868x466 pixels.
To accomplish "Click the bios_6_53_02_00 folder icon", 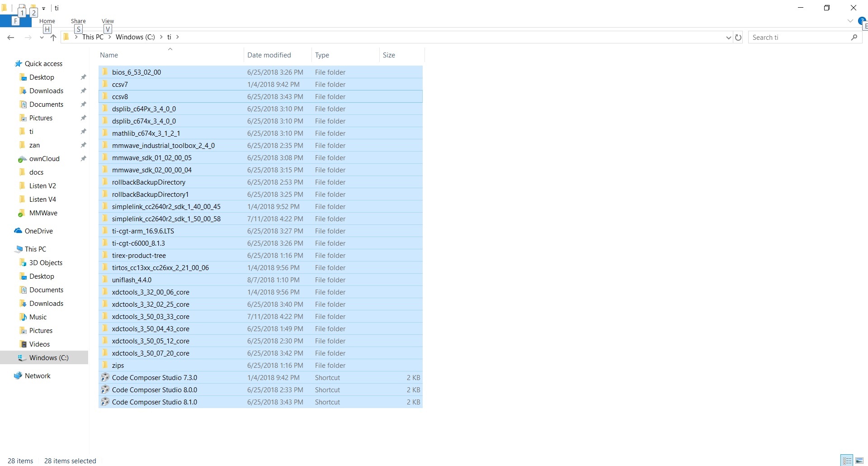I will click(105, 72).
